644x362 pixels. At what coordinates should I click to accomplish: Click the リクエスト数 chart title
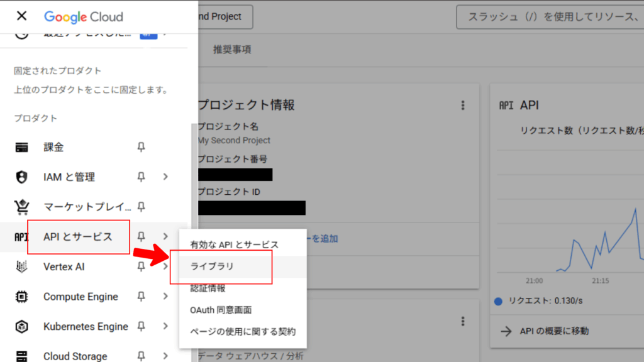pyautogui.click(x=582, y=131)
